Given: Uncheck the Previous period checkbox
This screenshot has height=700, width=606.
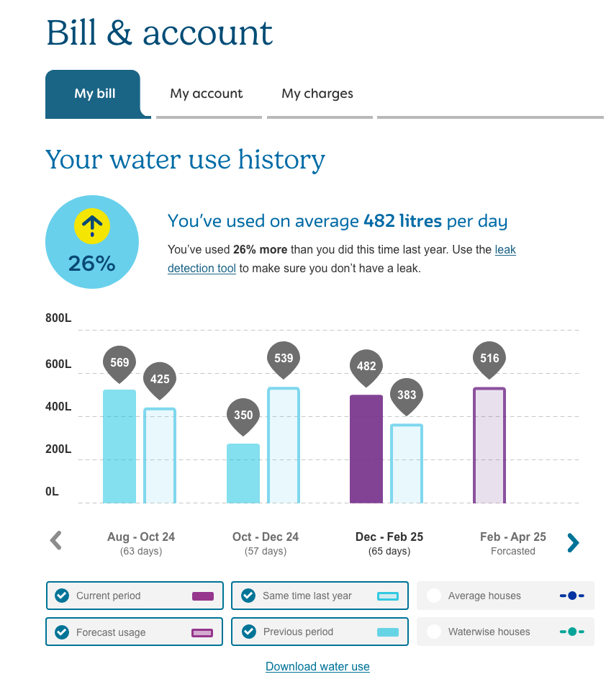Looking at the screenshot, I should (248, 632).
